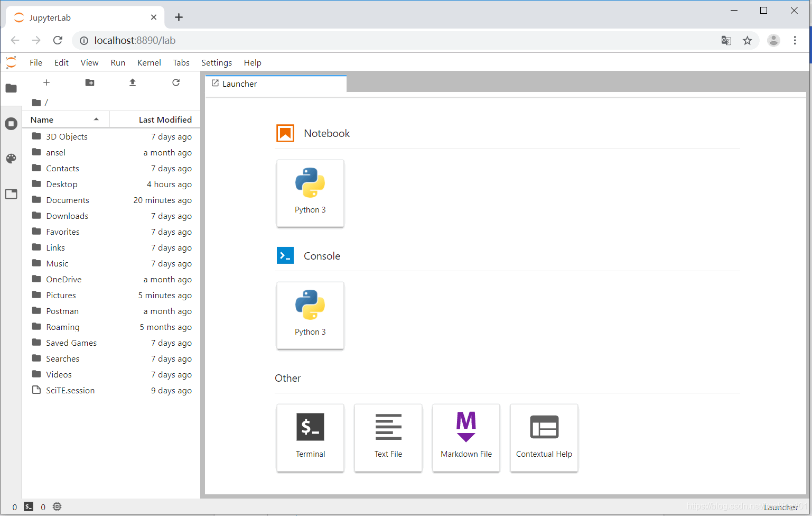Click the kernel count status bar icon

pyautogui.click(x=57, y=506)
